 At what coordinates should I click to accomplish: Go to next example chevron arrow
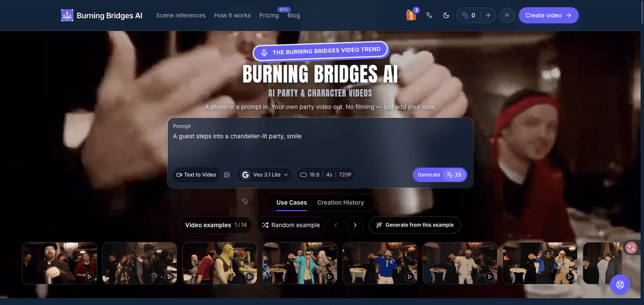(355, 225)
